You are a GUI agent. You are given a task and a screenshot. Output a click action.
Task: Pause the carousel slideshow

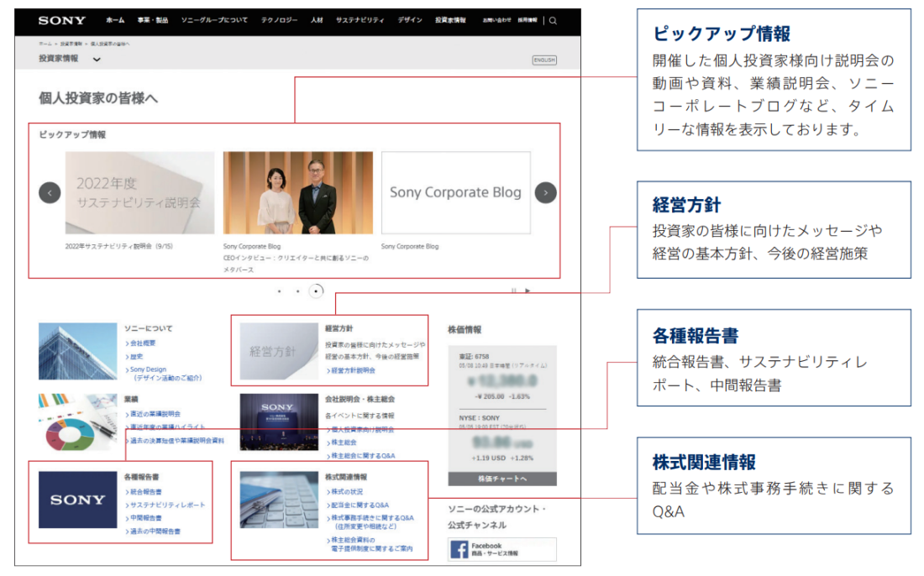[514, 291]
